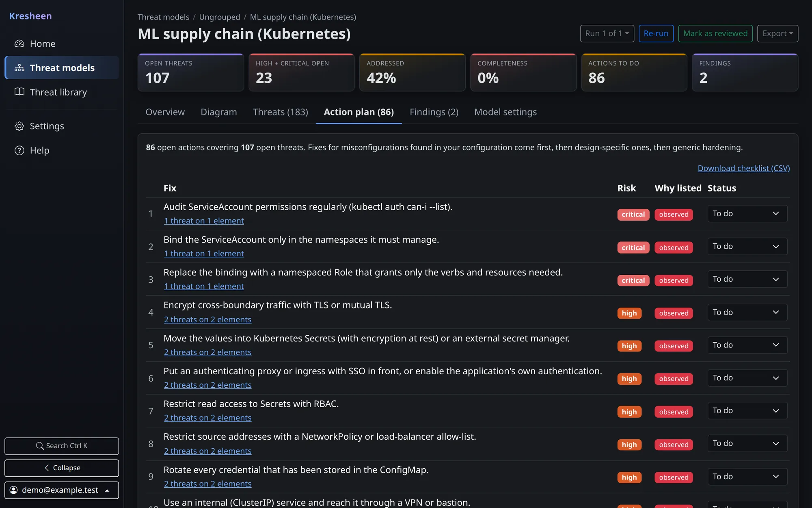Switch to the Overview tab
The image size is (812, 508).
tap(165, 112)
